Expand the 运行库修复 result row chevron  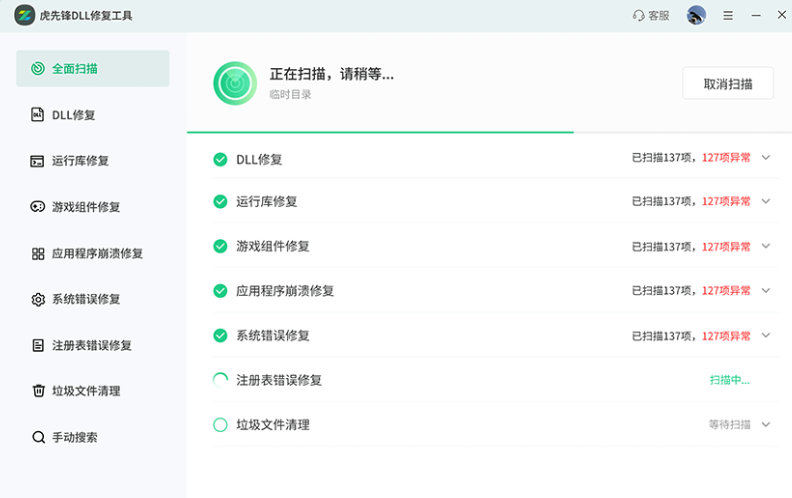click(766, 201)
